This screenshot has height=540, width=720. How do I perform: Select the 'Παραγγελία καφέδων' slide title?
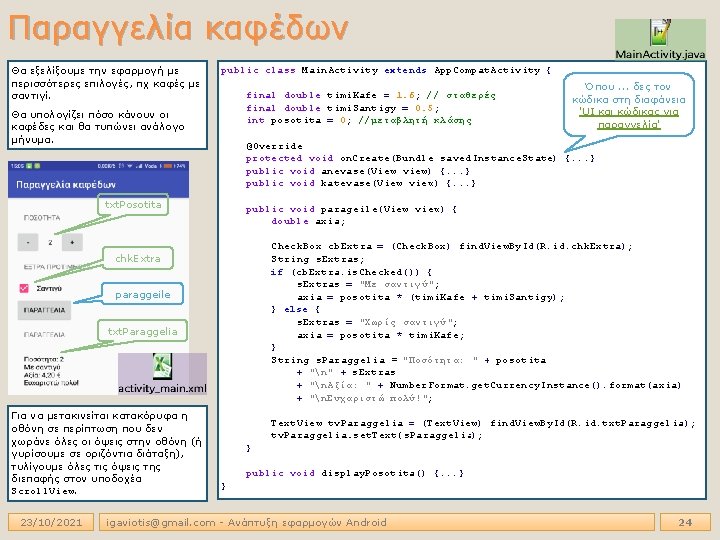click(x=178, y=28)
